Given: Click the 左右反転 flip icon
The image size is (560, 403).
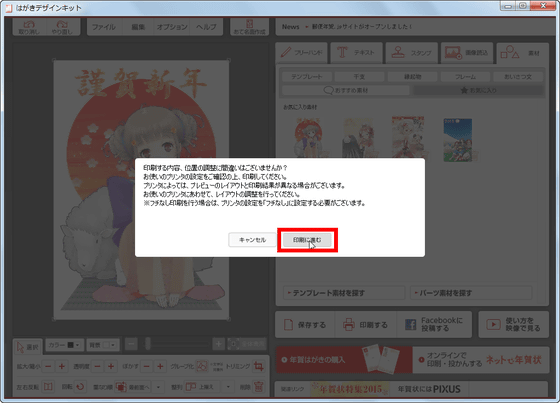Looking at the screenshot, I should tap(48, 387).
